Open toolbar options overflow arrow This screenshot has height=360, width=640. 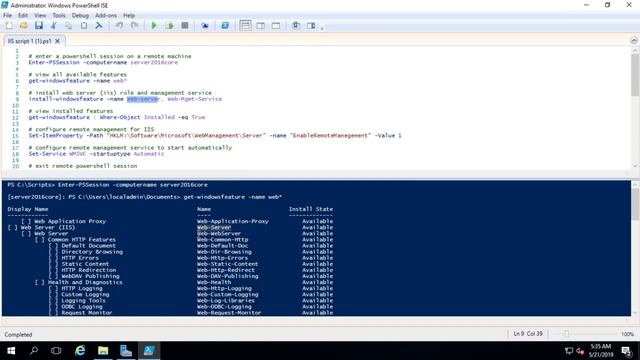tap(322, 28)
